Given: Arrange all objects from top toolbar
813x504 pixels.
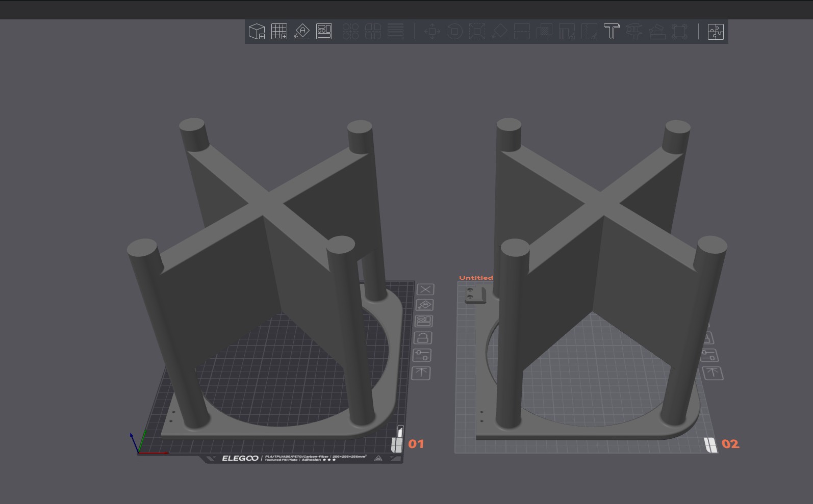Looking at the screenshot, I should point(324,32).
